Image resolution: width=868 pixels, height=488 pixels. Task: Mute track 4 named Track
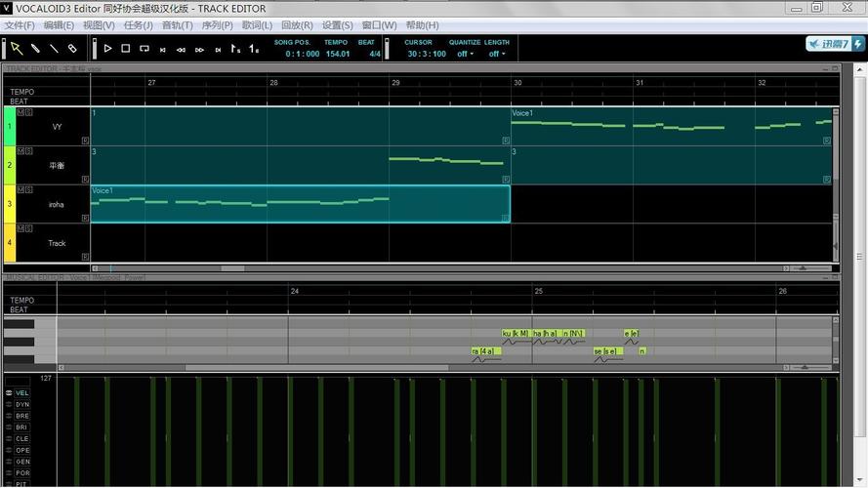21,228
